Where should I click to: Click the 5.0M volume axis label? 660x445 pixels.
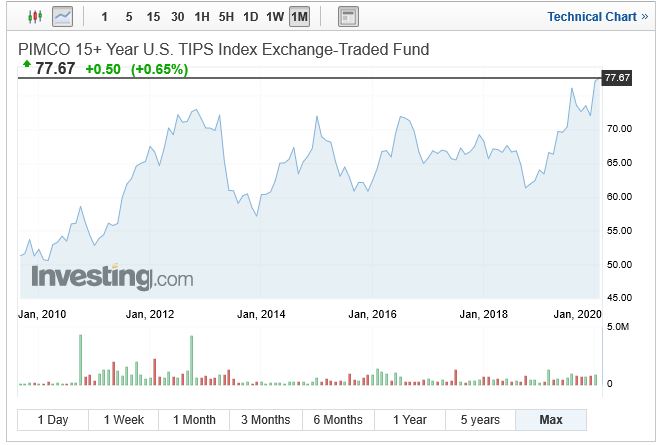618,327
